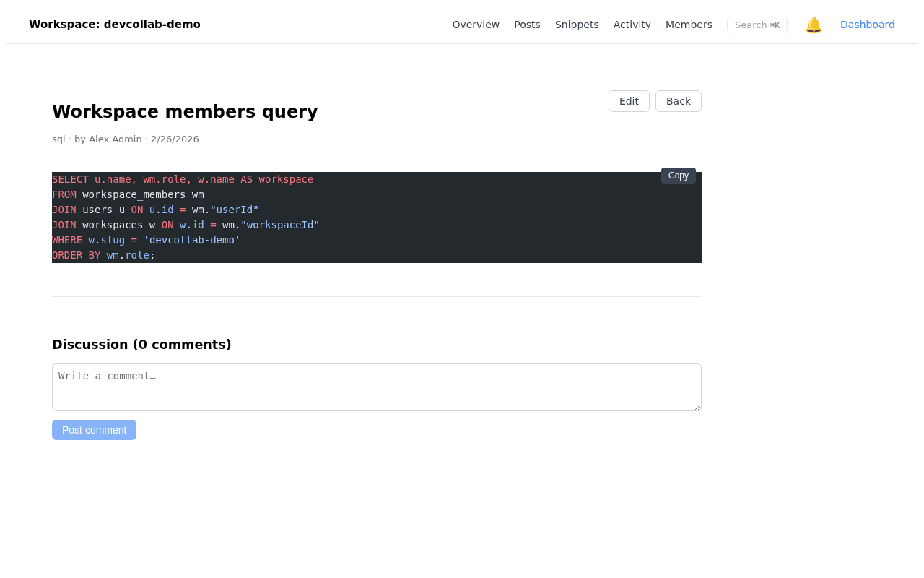Click the post date 2/26/2026
This screenshot has height=578, width=924.
[175, 138]
